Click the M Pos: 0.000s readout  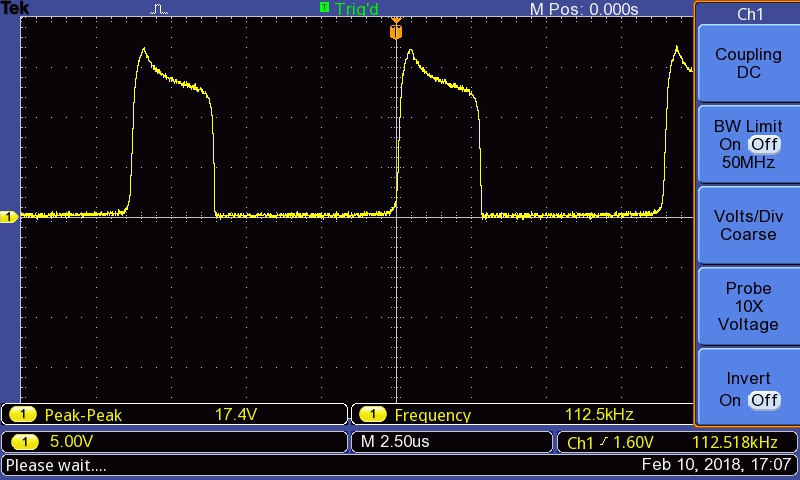[x=584, y=9]
